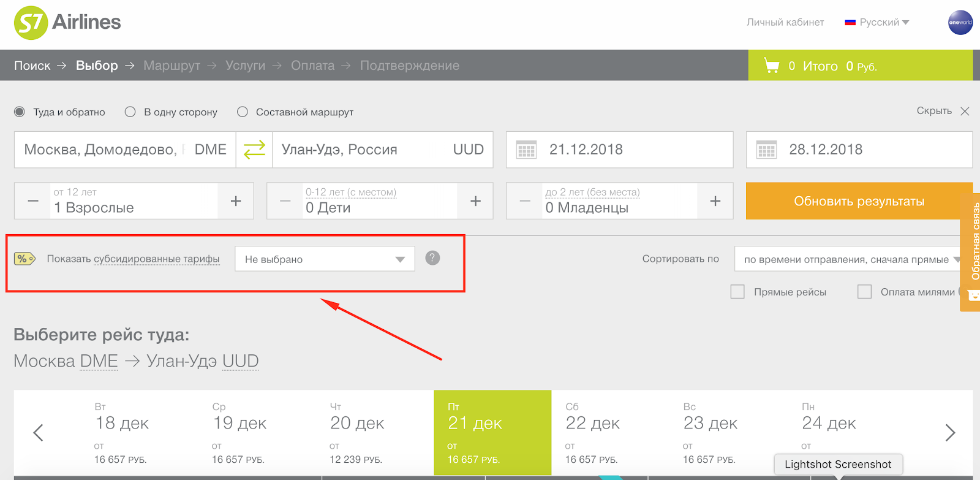Click the Выбор step in breadcrumb
This screenshot has height=480, width=980.
tap(97, 66)
